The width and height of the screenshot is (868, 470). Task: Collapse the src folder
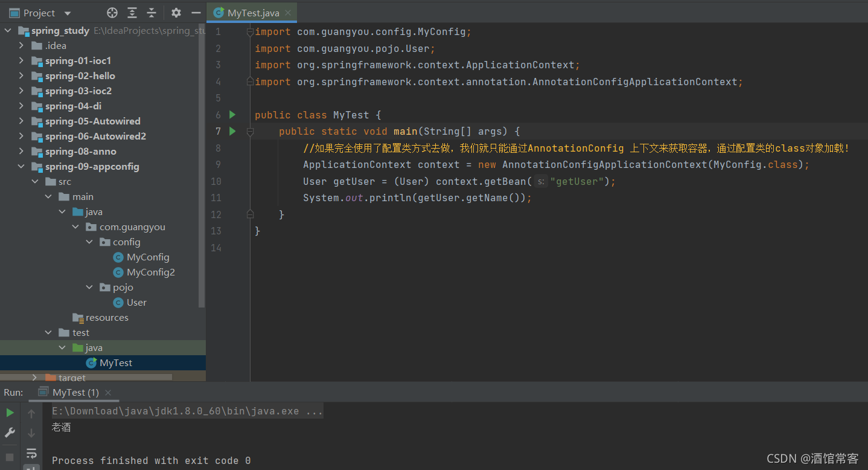(x=35, y=182)
